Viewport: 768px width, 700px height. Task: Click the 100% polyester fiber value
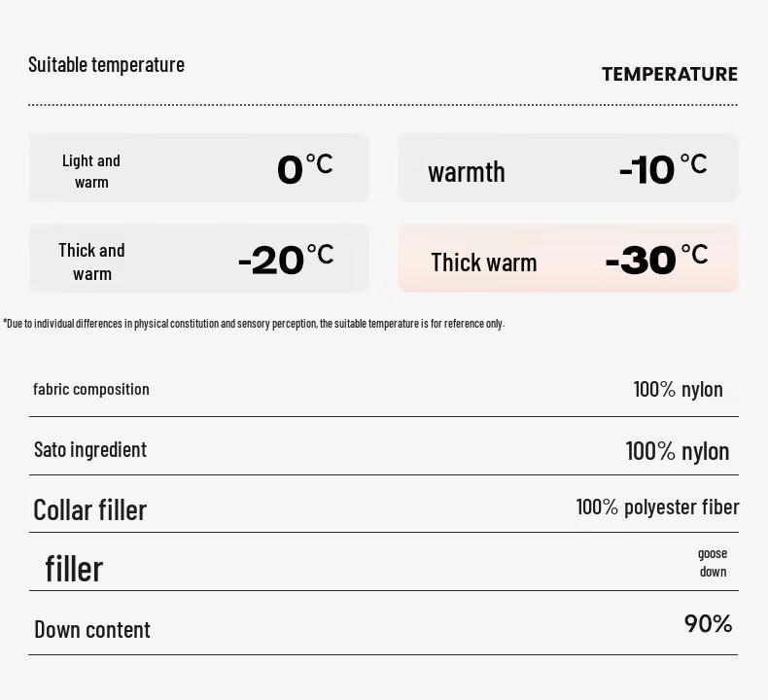657,507
